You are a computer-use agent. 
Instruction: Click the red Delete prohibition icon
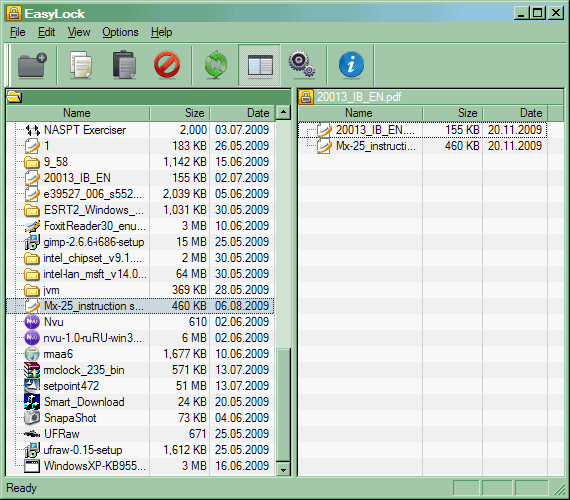(167, 65)
